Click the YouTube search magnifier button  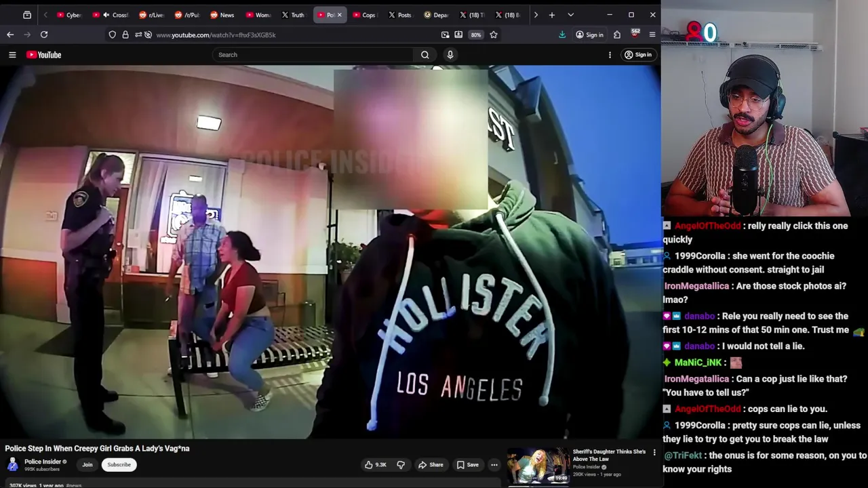click(425, 55)
